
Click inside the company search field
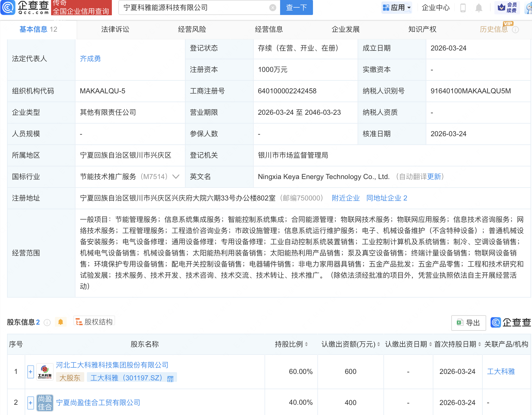pyautogui.click(x=197, y=7)
